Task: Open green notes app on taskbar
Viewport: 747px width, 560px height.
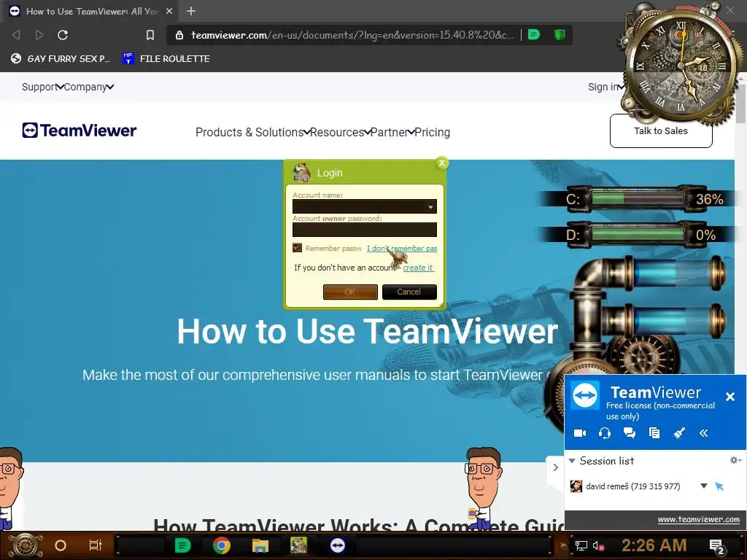Action: tap(182, 545)
